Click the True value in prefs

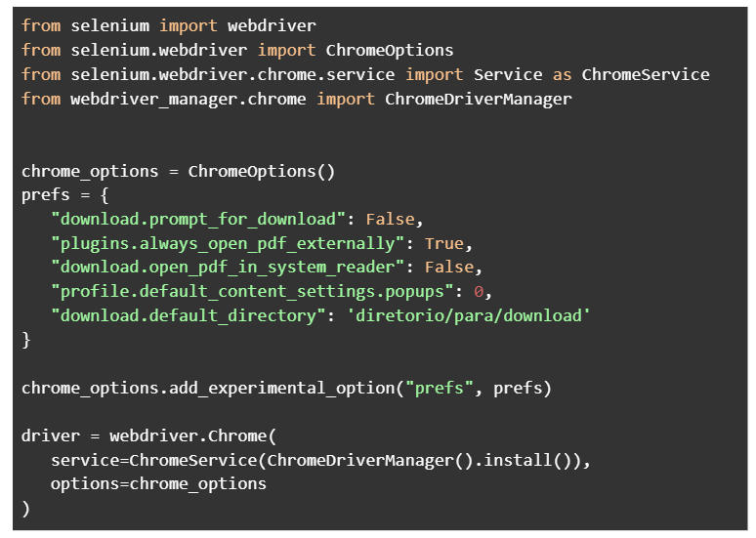click(x=444, y=243)
